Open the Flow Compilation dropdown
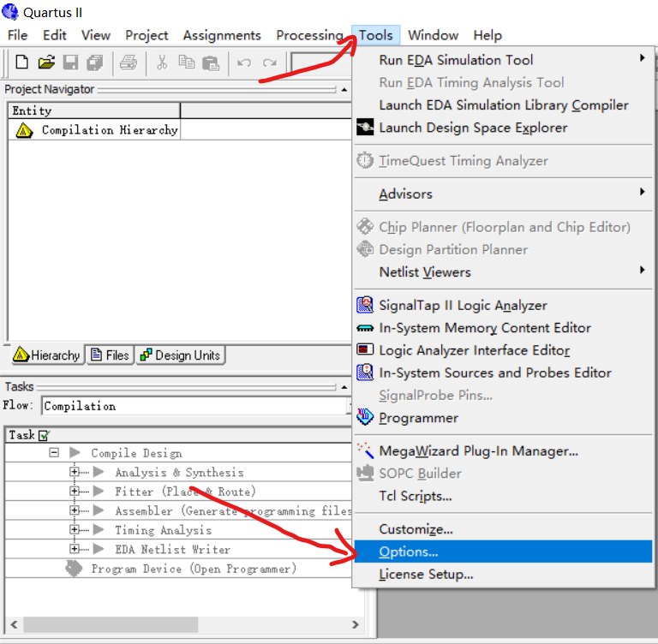The width and height of the screenshot is (658, 644). pos(350,406)
